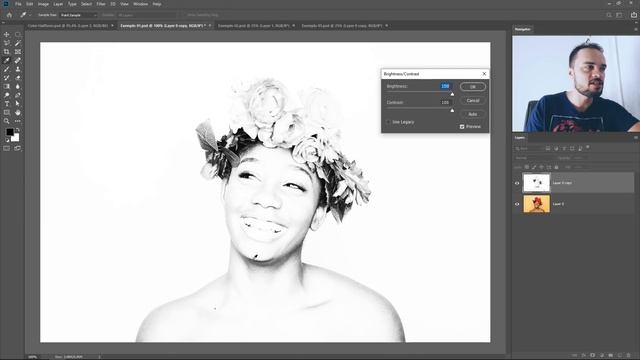Viewport: 640px width, 360px height.
Task: Select the Zoom tool
Action: [x=7, y=121]
